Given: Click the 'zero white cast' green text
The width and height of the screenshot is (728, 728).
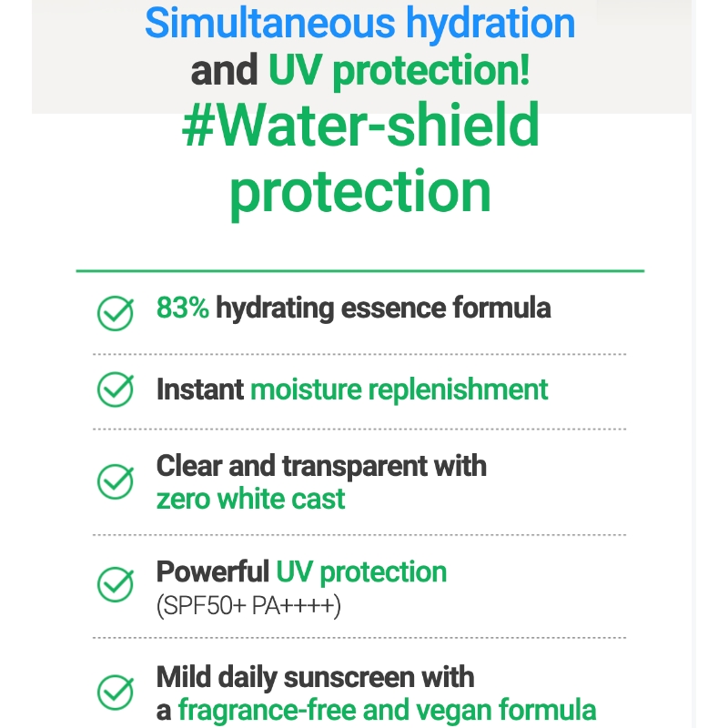Looking at the screenshot, I should (x=251, y=499).
